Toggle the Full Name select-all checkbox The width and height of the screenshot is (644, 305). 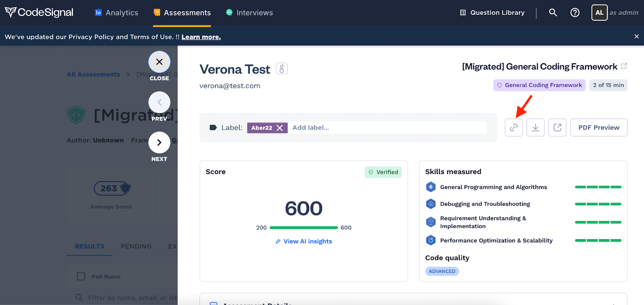pos(81,276)
